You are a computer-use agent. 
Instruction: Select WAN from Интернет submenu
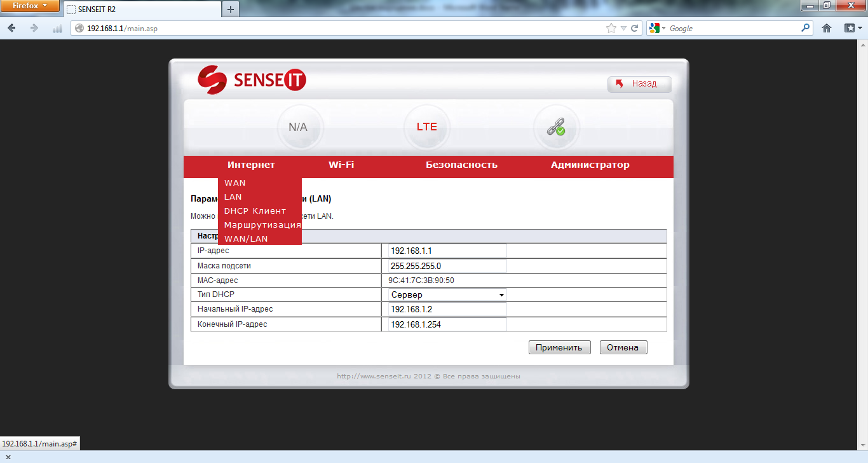point(235,183)
